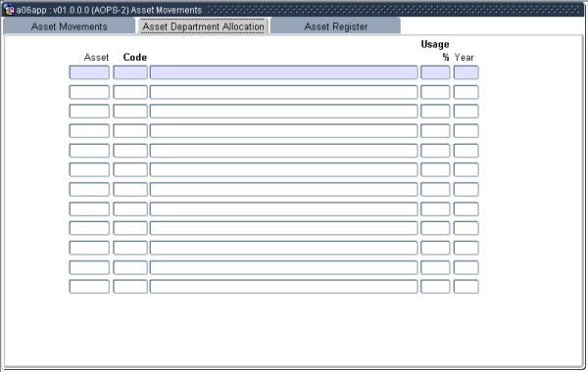The height and width of the screenshot is (372, 588).
Task: Focus the Asset field in the ninth row
Action: point(89,228)
